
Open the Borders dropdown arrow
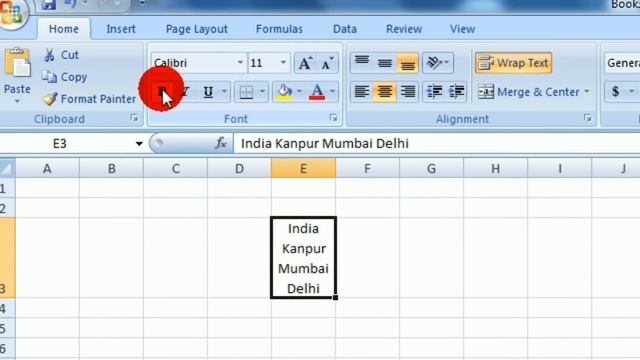click(x=262, y=92)
